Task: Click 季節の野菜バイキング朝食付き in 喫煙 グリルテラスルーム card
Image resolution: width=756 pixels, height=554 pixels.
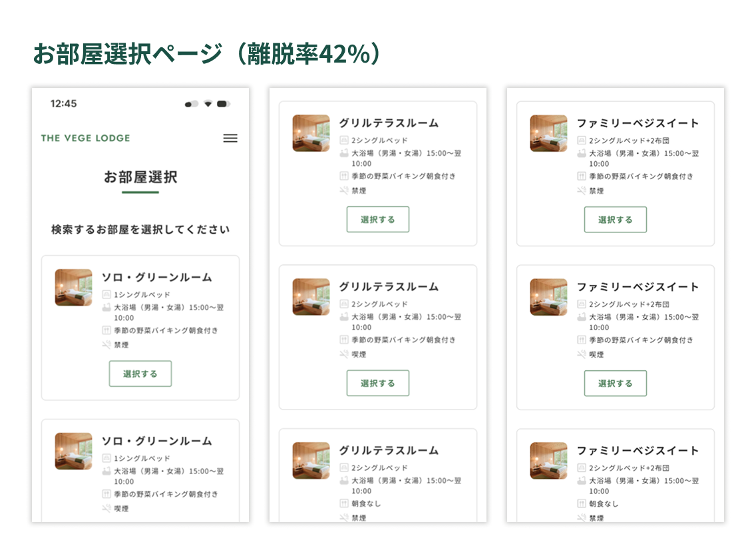Action: (403, 340)
